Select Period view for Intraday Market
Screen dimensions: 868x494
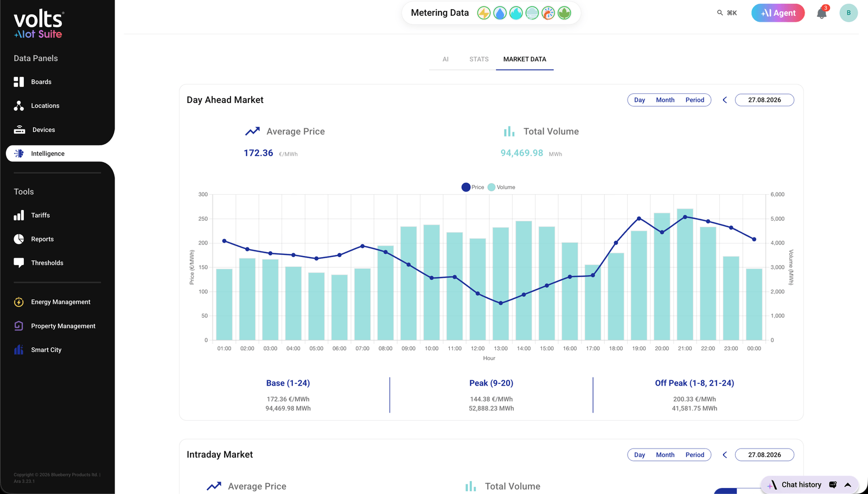(695, 455)
